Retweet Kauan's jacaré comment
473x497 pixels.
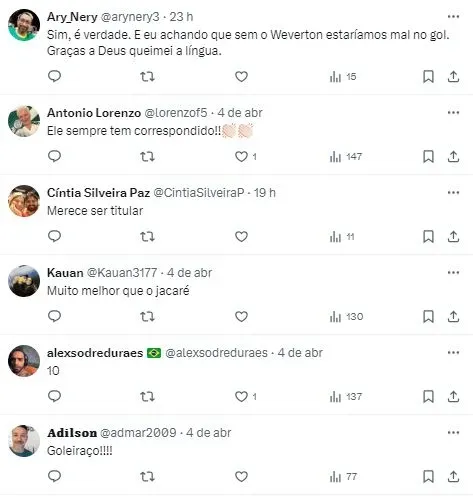[147, 316]
